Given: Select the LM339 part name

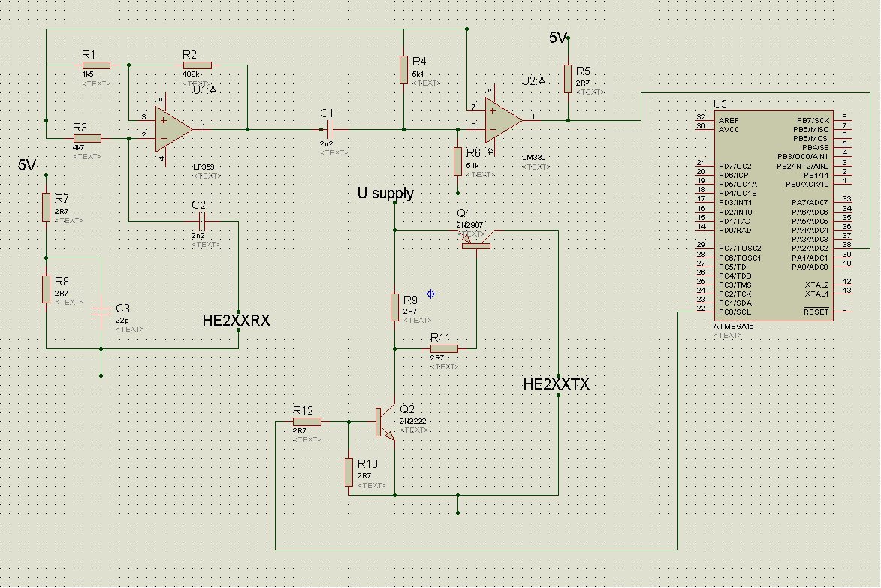Looking at the screenshot, I should (534, 157).
